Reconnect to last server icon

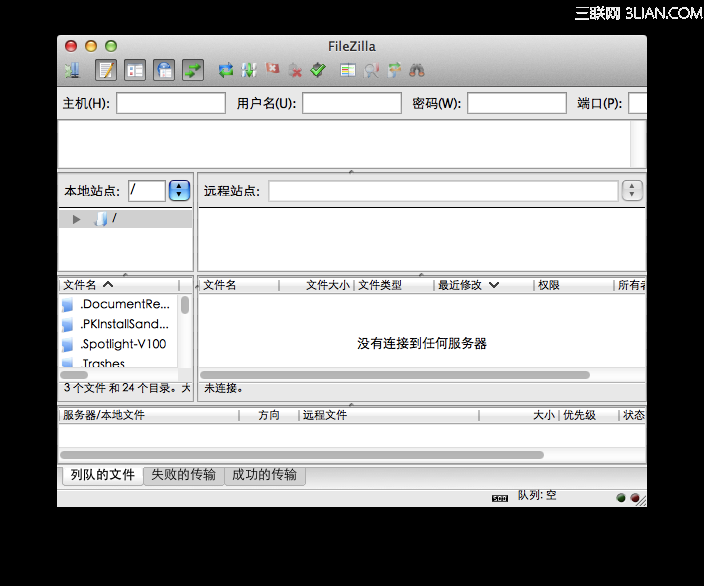[x=318, y=70]
